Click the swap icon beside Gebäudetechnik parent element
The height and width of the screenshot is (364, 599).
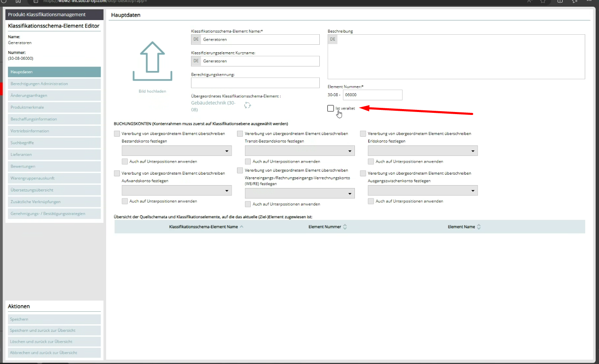click(x=247, y=105)
